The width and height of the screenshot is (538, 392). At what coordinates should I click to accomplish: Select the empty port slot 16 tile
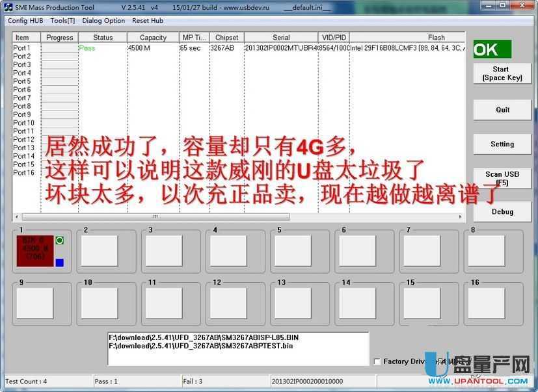487,303
